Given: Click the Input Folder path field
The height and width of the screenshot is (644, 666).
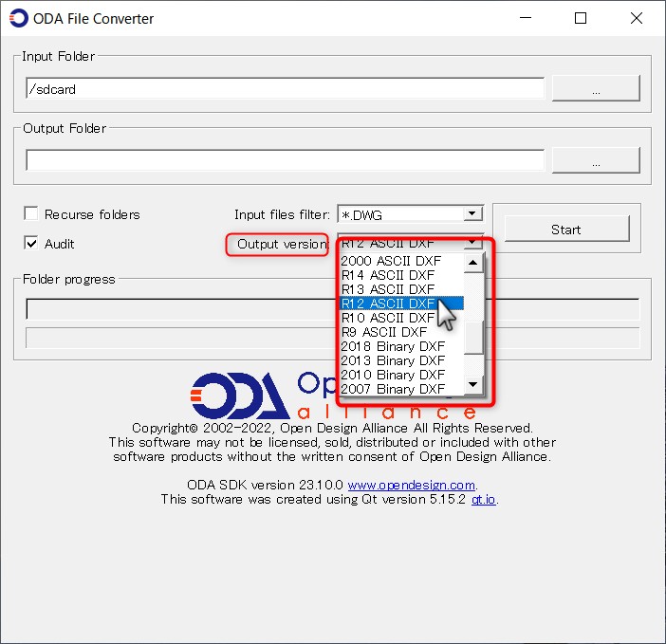Looking at the screenshot, I should click(x=285, y=88).
